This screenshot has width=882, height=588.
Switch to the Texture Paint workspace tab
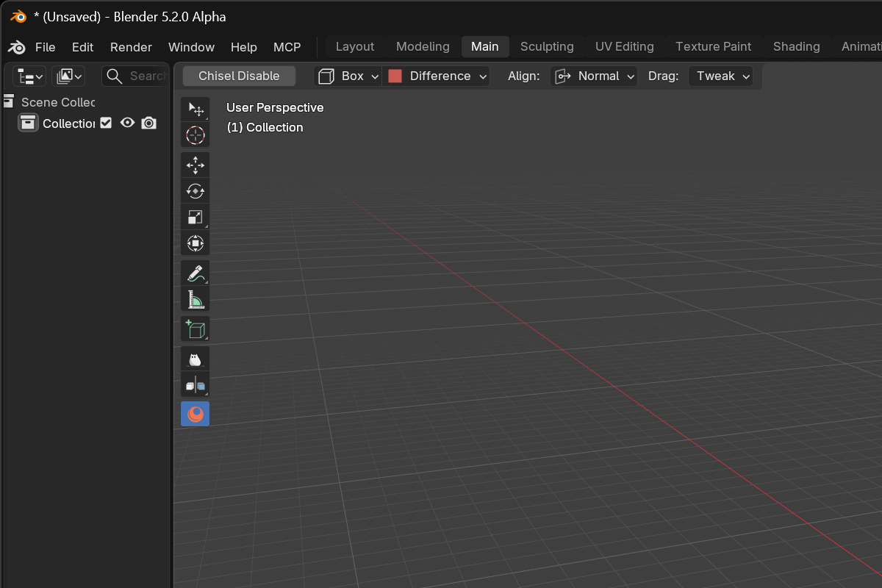714,46
